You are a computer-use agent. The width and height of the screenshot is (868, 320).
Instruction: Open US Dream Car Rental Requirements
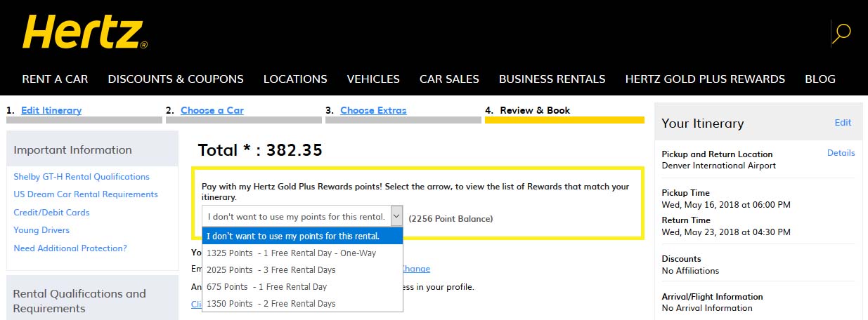pyautogui.click(x=86, y=194)
